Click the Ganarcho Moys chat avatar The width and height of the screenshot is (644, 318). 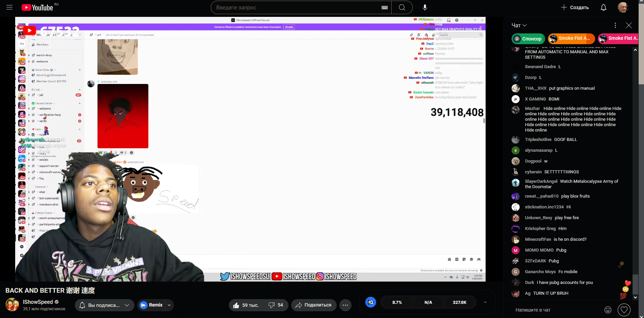click(x=516, y=272)
